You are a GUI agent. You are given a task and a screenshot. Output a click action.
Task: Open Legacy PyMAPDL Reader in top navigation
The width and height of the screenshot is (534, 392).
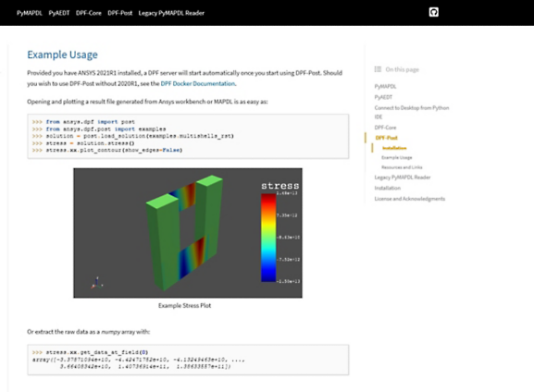[x=171, y=13]
